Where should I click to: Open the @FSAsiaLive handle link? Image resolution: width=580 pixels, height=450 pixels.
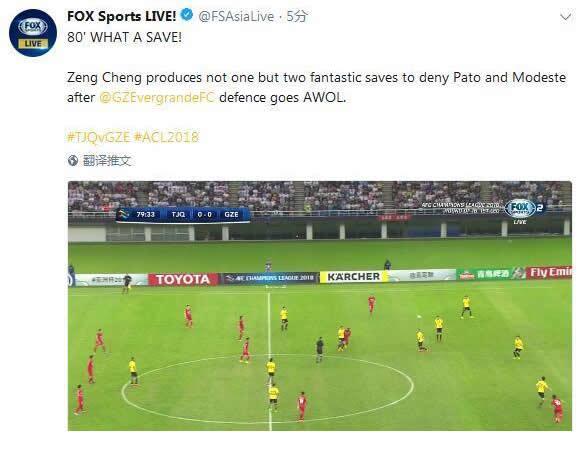[x=236, y=16]
